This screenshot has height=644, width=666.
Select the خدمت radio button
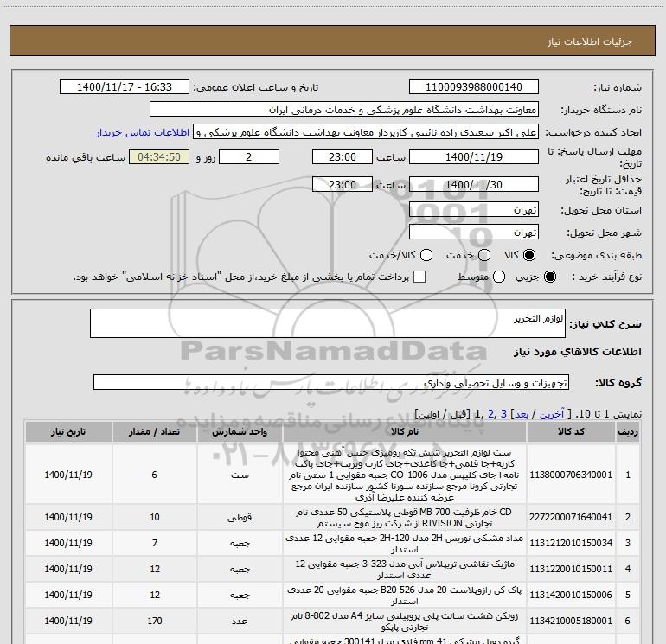click(x=484, y=255)
